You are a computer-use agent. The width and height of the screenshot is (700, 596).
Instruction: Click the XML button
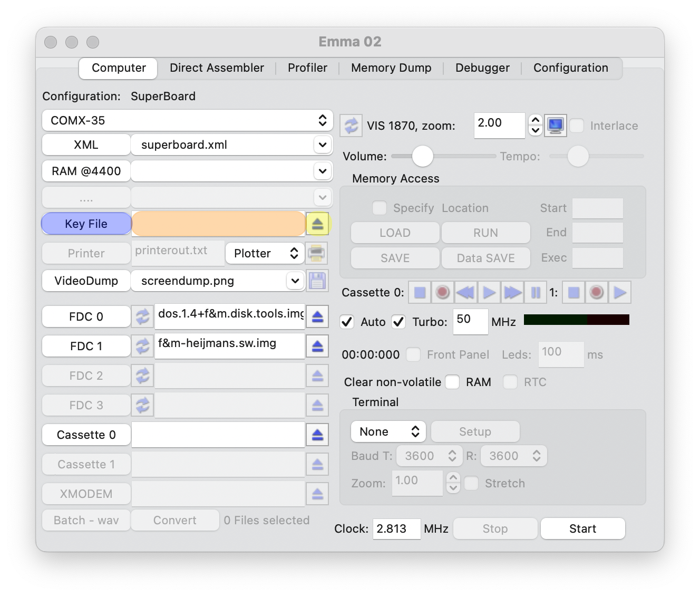86,145
